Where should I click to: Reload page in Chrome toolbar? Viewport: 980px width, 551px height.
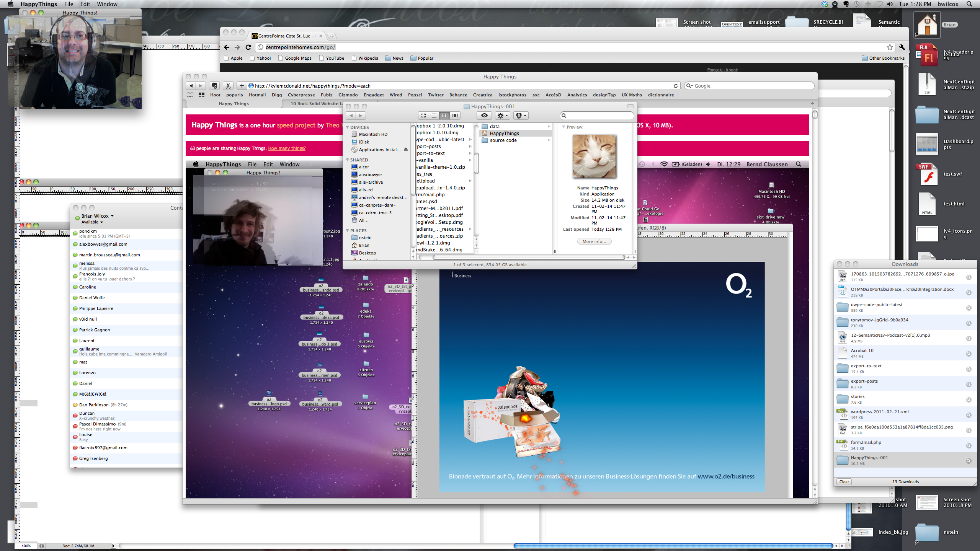(248, 47)
